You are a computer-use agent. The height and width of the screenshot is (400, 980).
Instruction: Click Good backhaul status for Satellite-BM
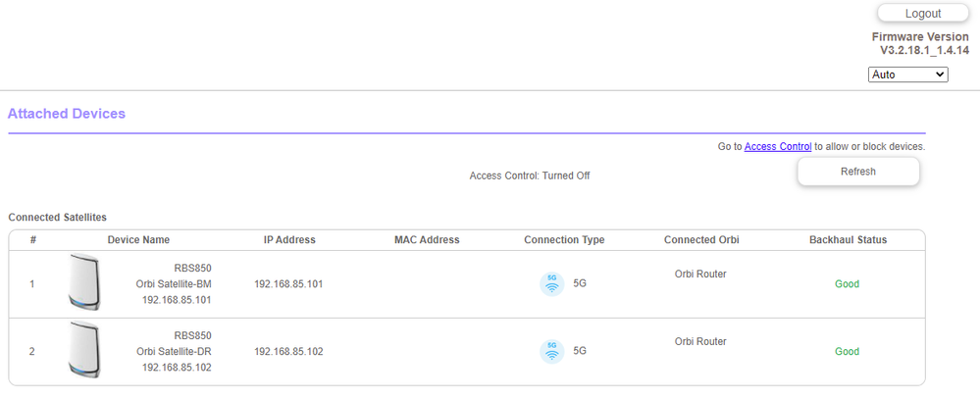pyautogui.click(x=847, y=284)
